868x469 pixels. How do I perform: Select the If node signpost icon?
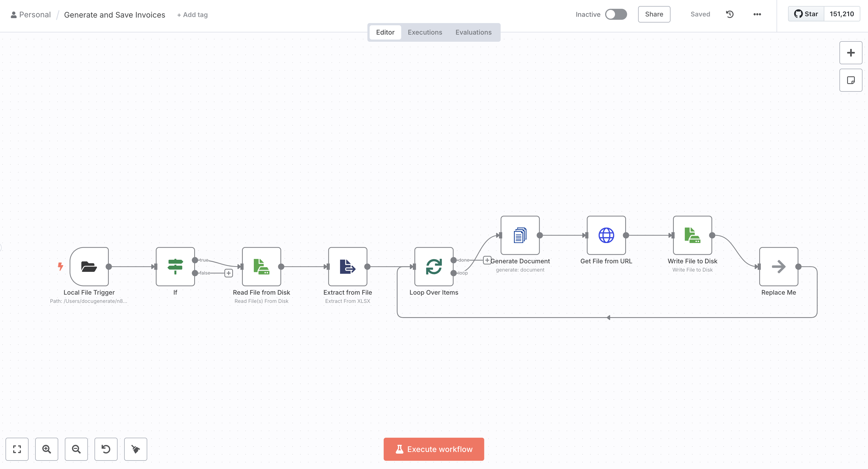click(175, 267)
